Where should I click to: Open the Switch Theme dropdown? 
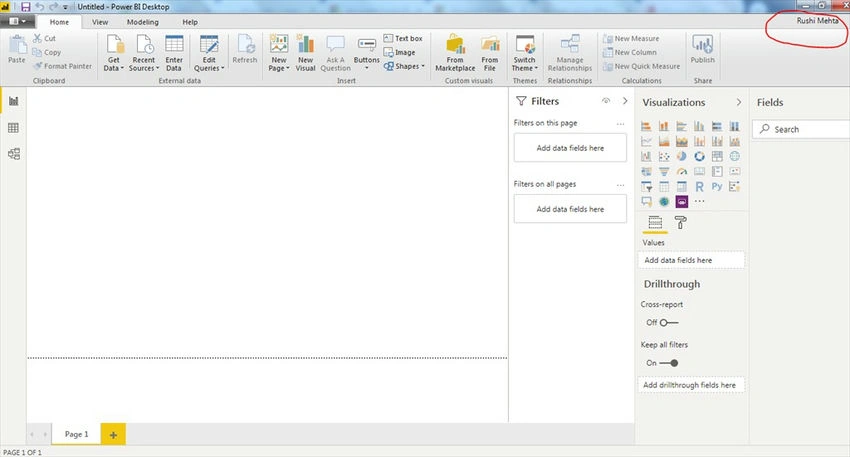pos(525,53)
